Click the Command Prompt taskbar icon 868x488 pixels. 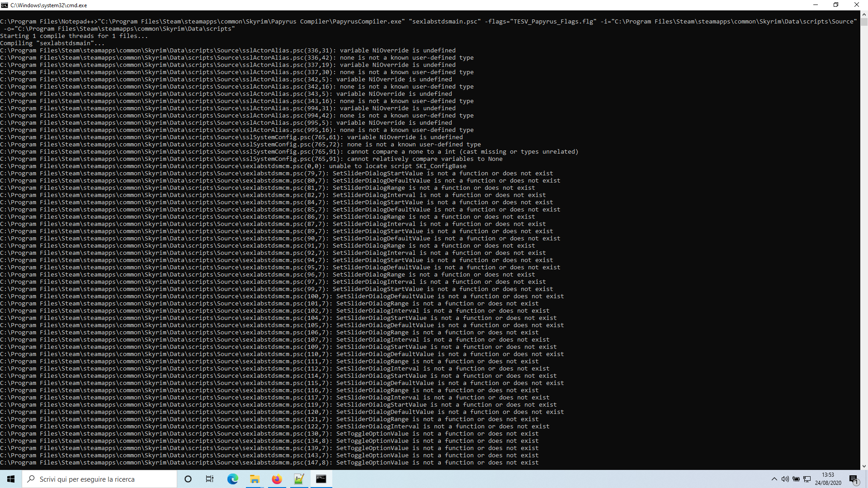click(x=321, y=479)
